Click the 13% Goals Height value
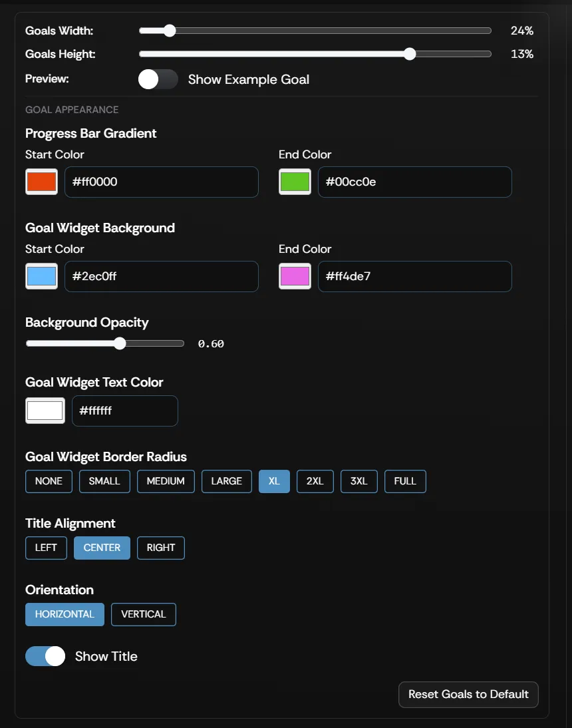Viewport: 572px width, 728px height. pos(522,54)
